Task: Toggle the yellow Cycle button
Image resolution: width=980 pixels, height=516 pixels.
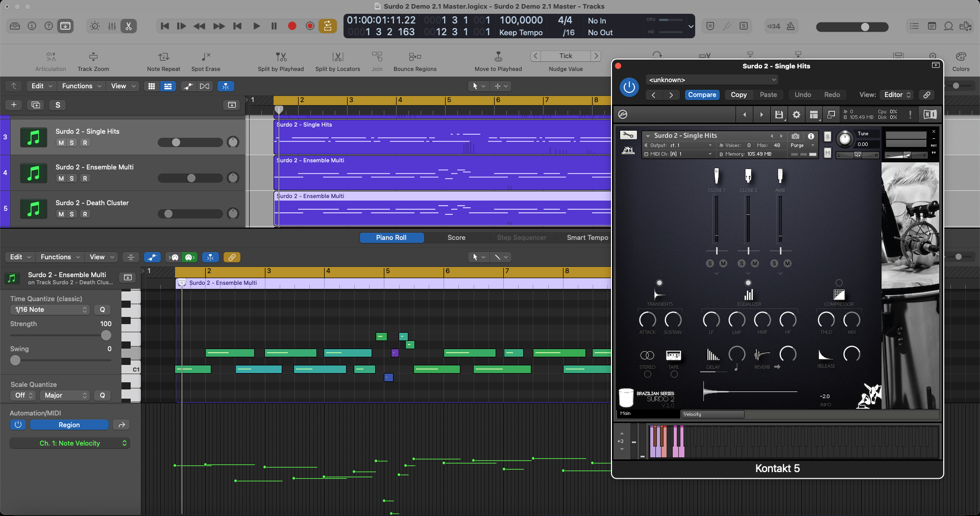Action: pos(328,26)
